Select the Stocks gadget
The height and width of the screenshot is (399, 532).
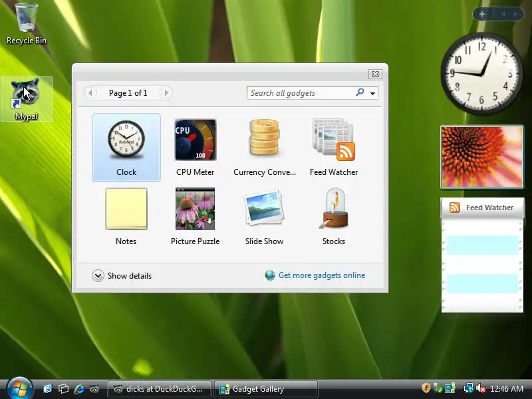(334, 217)
